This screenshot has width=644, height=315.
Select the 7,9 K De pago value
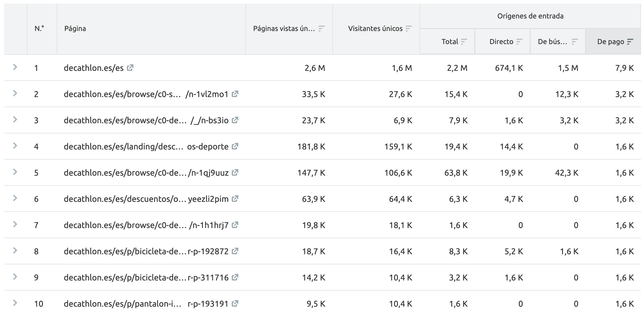(x=624, y=68)
